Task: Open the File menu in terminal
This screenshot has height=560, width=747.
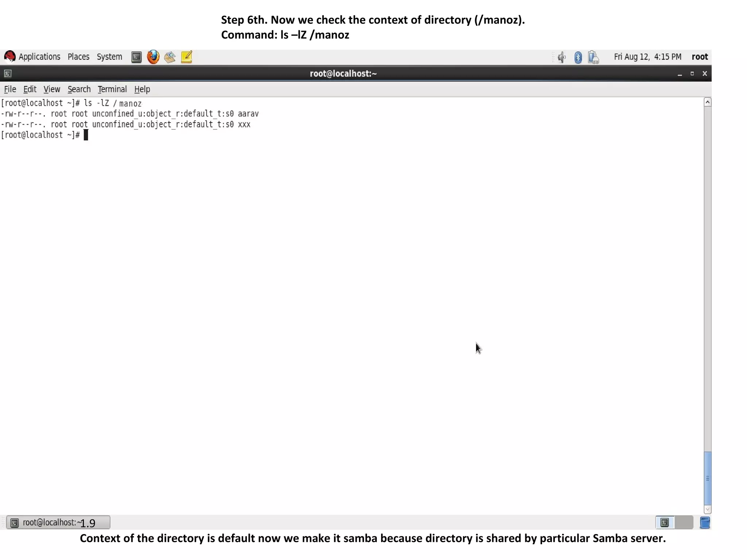Action: pos(10,89)
